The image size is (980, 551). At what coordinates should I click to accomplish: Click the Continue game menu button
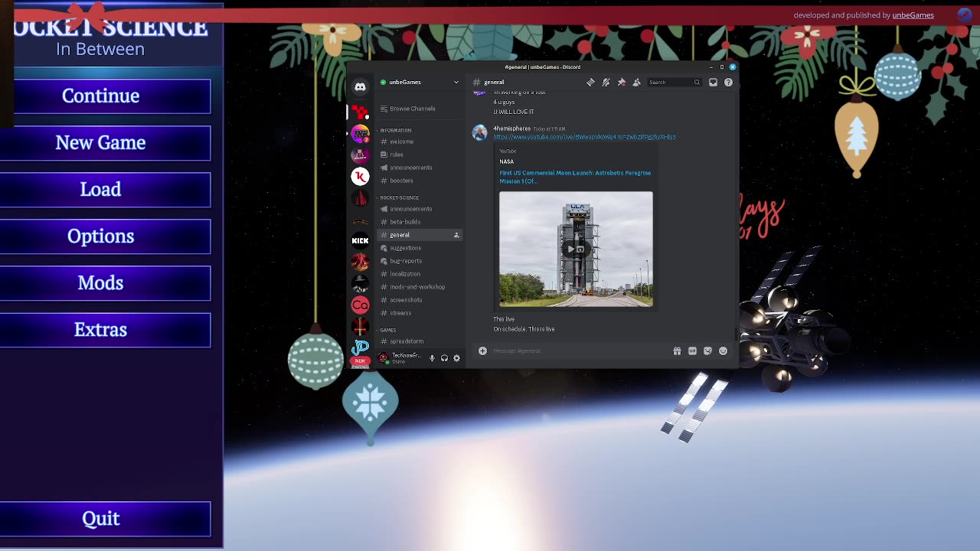tap(105, 96)
